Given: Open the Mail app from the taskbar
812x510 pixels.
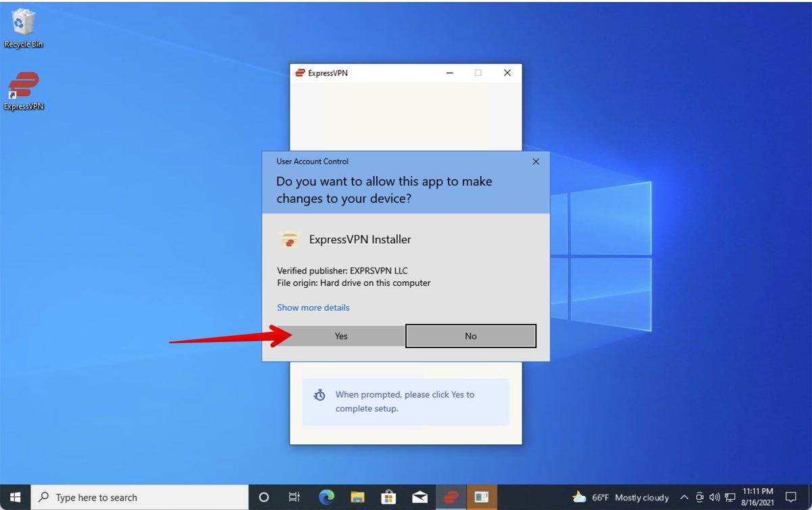Looking at the screenshot, I should (x=420, y=497).
